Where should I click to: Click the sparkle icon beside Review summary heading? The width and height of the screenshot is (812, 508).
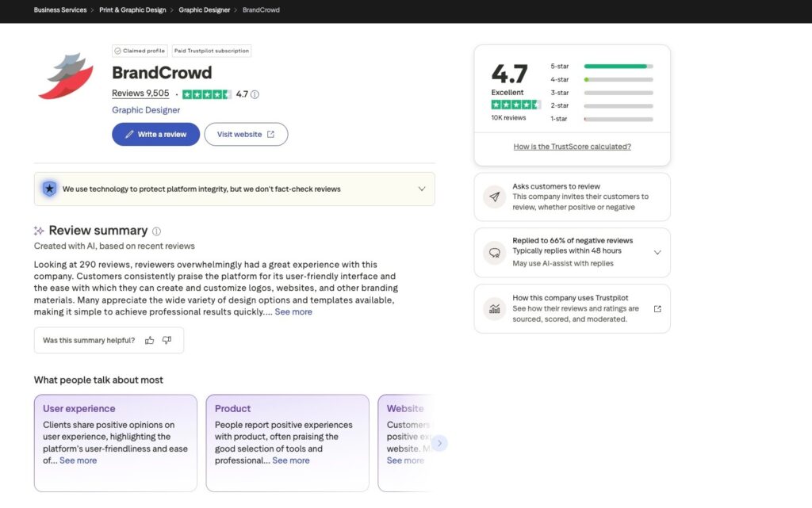coord(39,231)
